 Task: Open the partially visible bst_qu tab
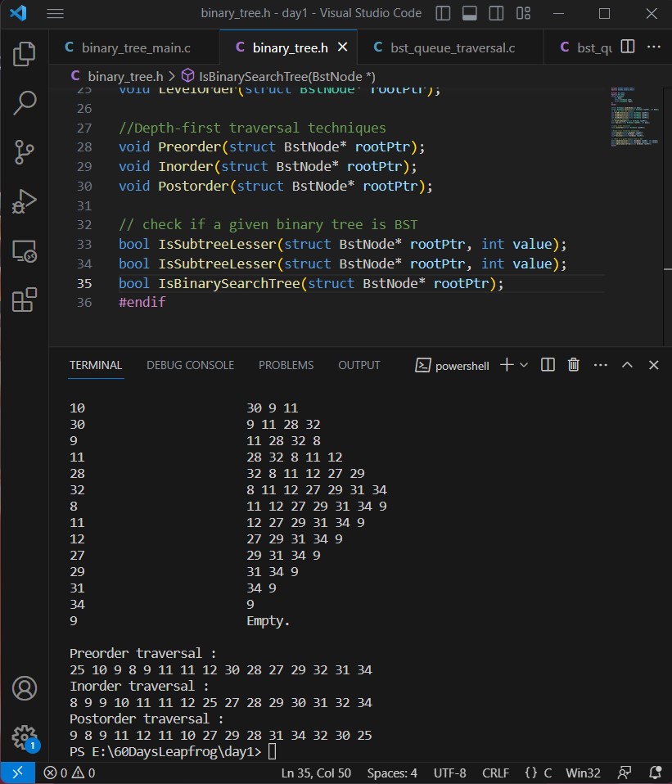pos(585,48)
